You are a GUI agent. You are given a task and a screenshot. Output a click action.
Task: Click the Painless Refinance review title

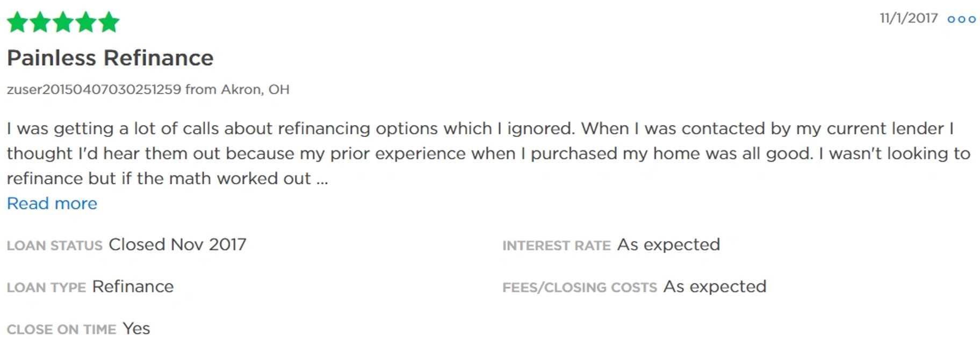pyautogui.click(x=110, y=58)
